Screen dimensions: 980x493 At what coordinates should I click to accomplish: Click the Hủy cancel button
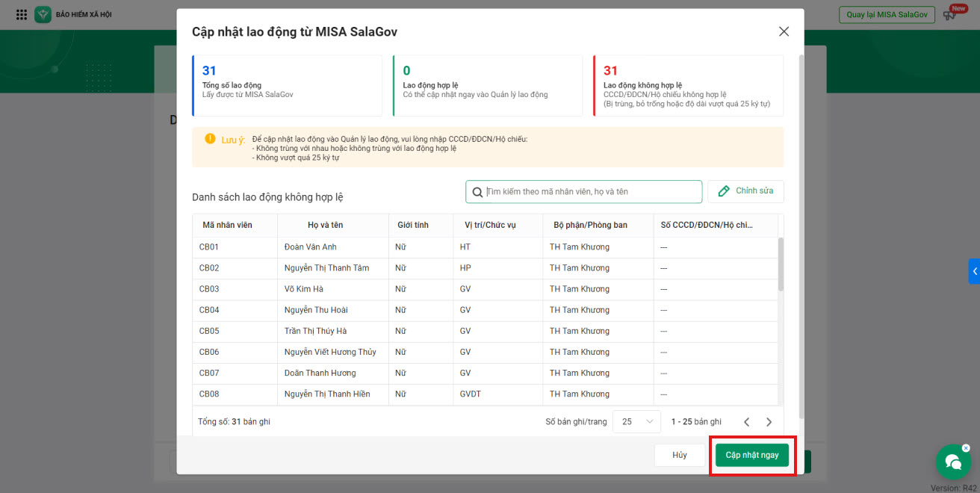coord(679,455)
